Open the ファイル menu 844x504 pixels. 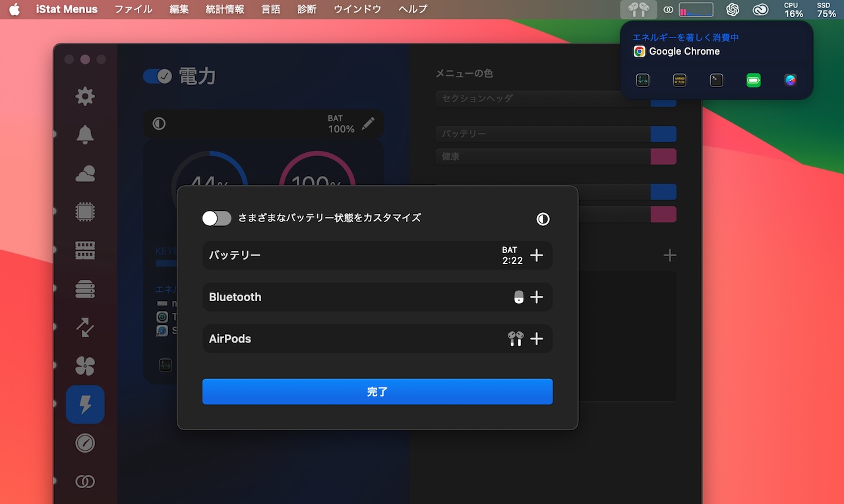point(133,9)
